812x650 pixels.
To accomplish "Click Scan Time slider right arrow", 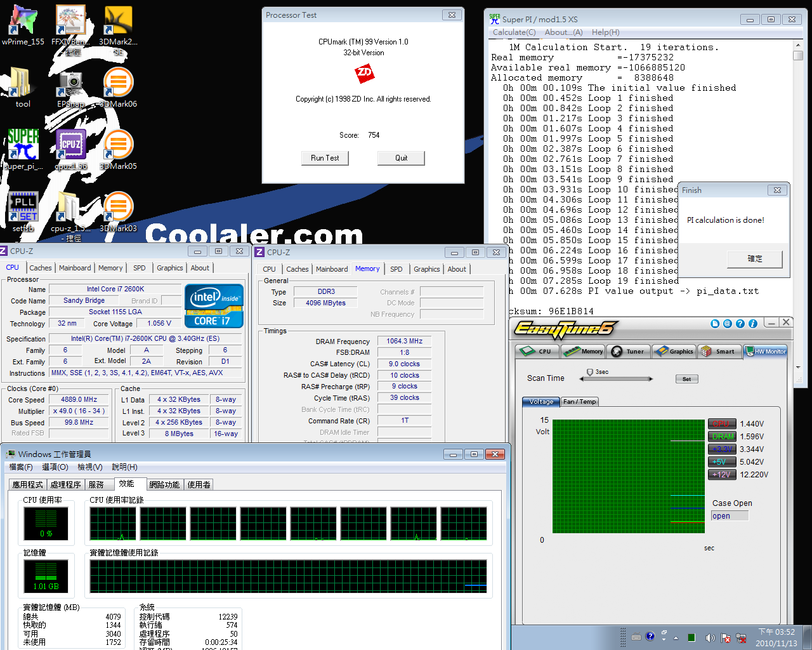I will tap(650, 379).
